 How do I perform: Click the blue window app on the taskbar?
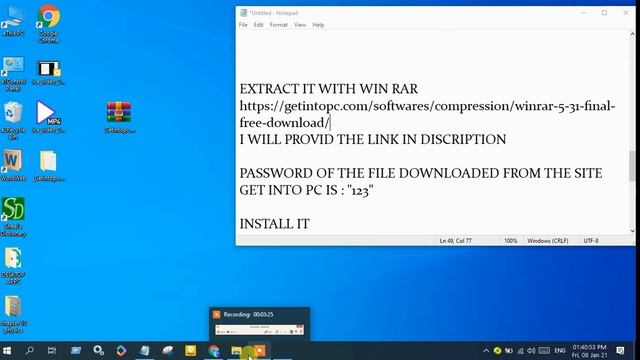point(76,351)
